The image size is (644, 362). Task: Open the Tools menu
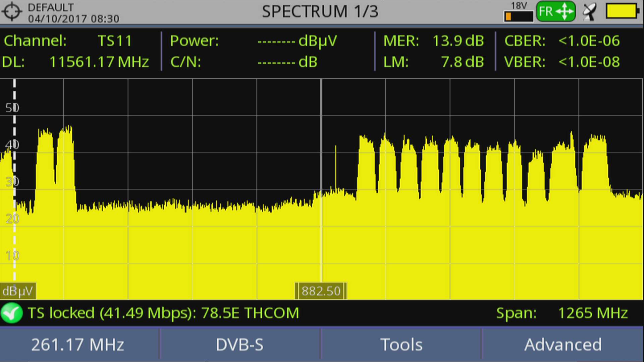pos(401,345)
